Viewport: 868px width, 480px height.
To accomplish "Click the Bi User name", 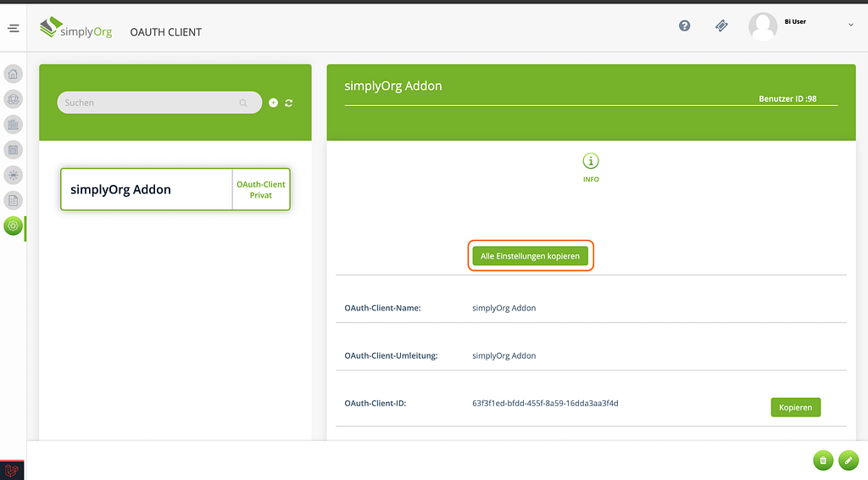I will click(x=795, y=21).
